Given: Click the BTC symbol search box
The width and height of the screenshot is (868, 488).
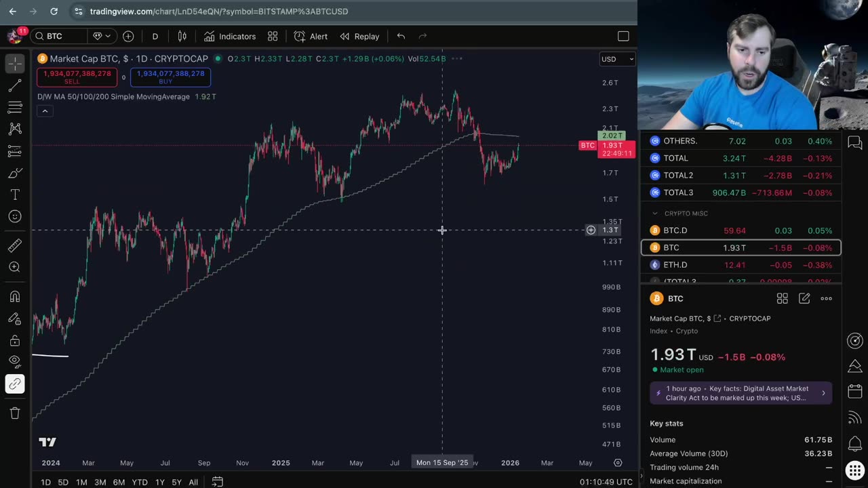Looking at the screenshot, I should (x=58, y=36).
